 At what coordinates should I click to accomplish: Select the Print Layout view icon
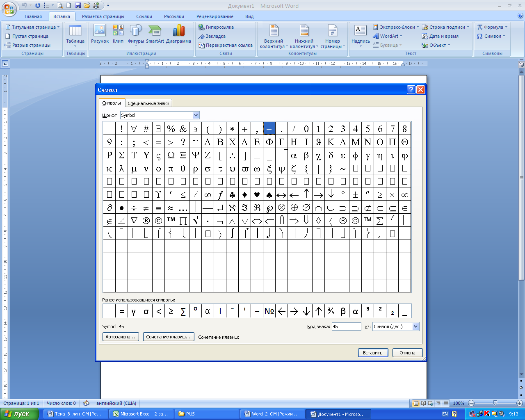click(416, 403)
